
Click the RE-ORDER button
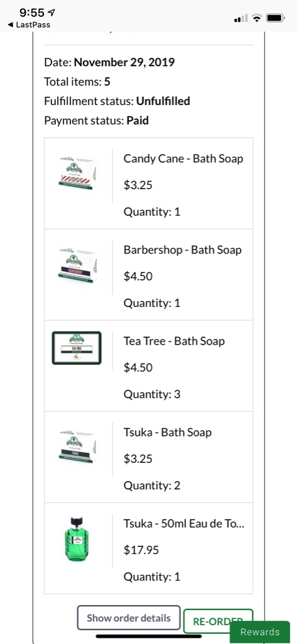[218, 621]
